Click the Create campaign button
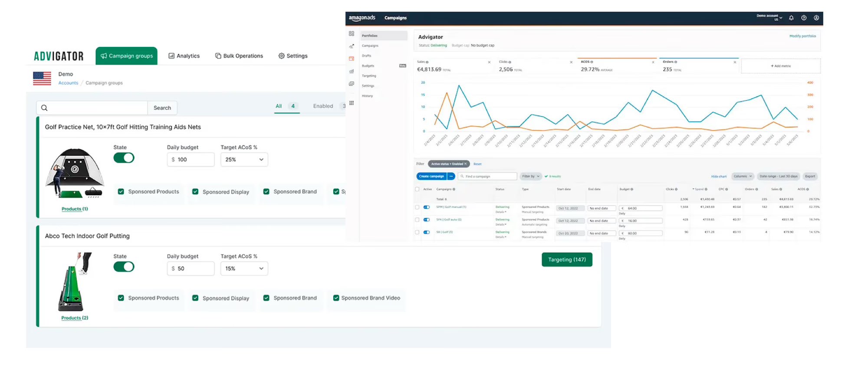This screenshot has height=371, width=868. coord(431,176)
